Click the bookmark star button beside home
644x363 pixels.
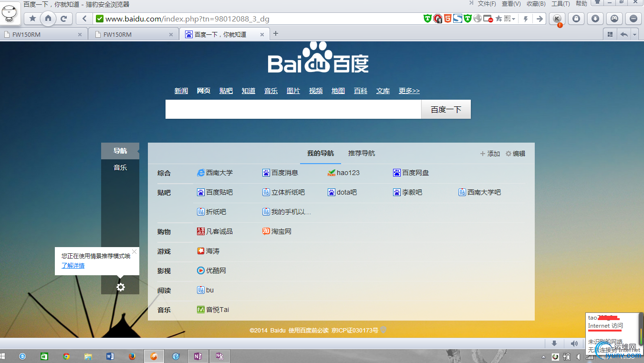click(32, 19)
